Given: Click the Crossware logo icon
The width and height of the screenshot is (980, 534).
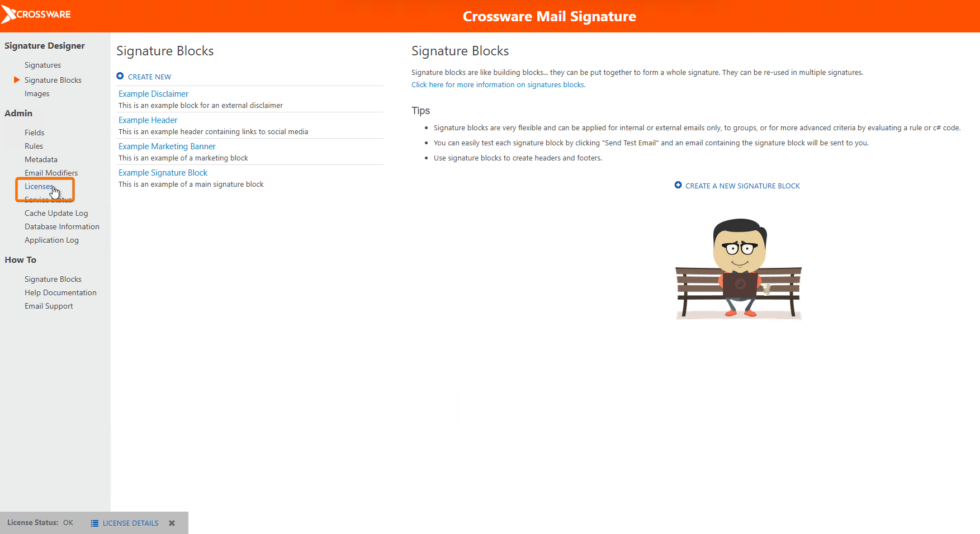Looking at the screenshot, I should click(x=8, y=15).
